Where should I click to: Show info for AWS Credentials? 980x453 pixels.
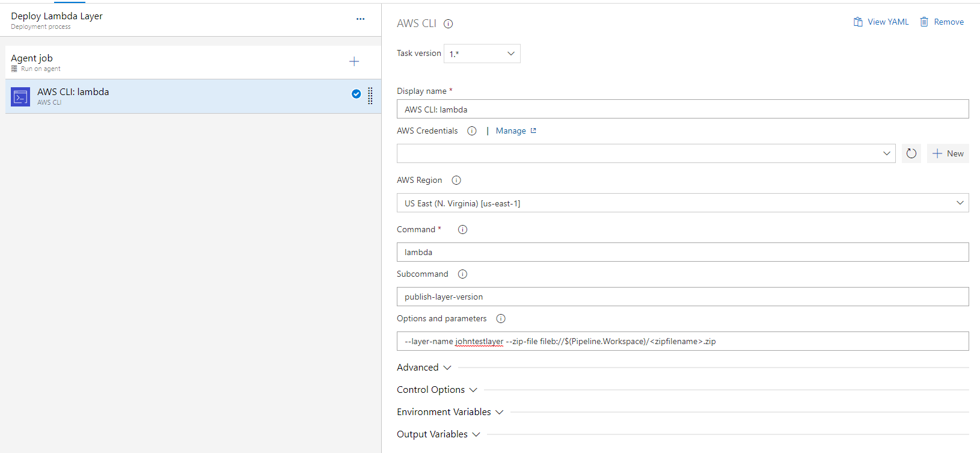[x=472, y=131]
